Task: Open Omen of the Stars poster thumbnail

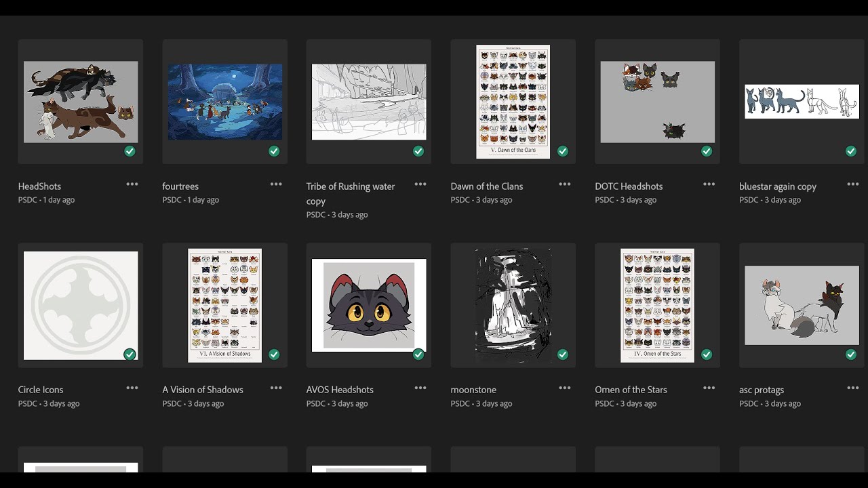Action: pos(658,306)
